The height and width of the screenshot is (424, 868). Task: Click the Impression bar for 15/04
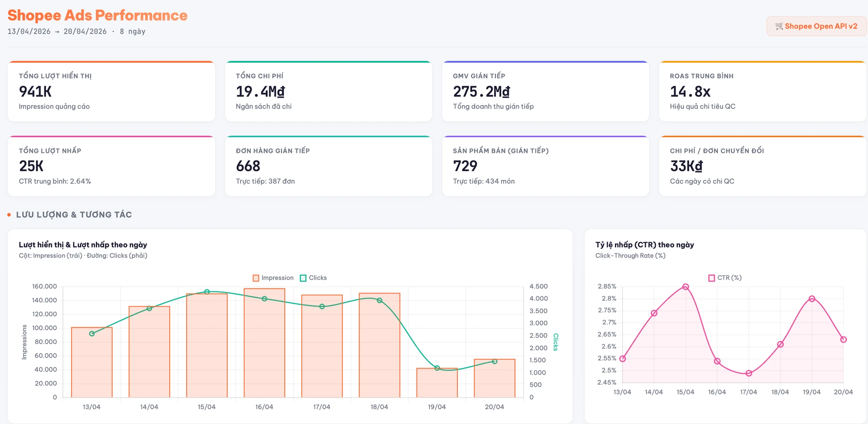coord(207,345)
